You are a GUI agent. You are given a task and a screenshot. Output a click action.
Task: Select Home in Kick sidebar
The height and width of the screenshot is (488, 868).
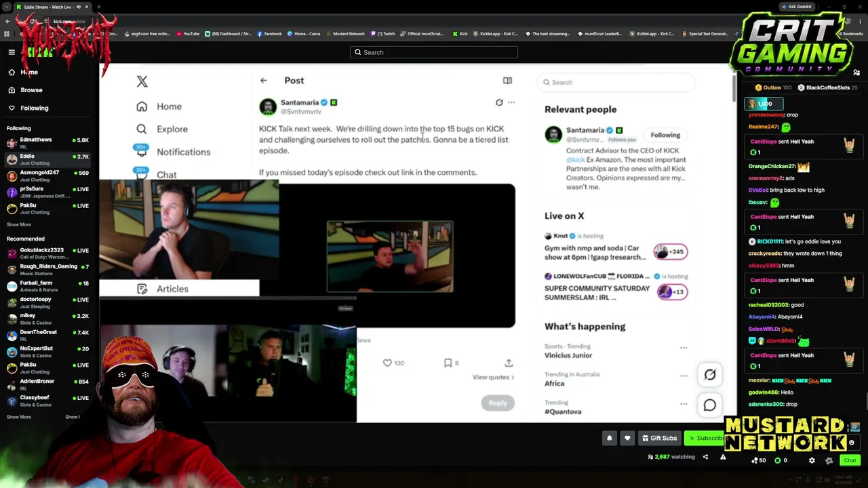[x=24, y=72]
